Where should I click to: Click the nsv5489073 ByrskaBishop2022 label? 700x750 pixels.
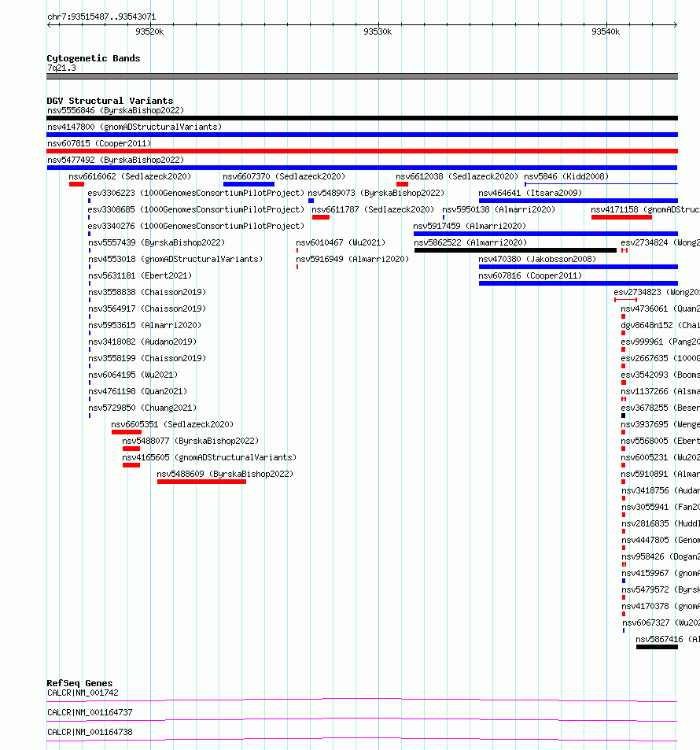click(376, 193)
